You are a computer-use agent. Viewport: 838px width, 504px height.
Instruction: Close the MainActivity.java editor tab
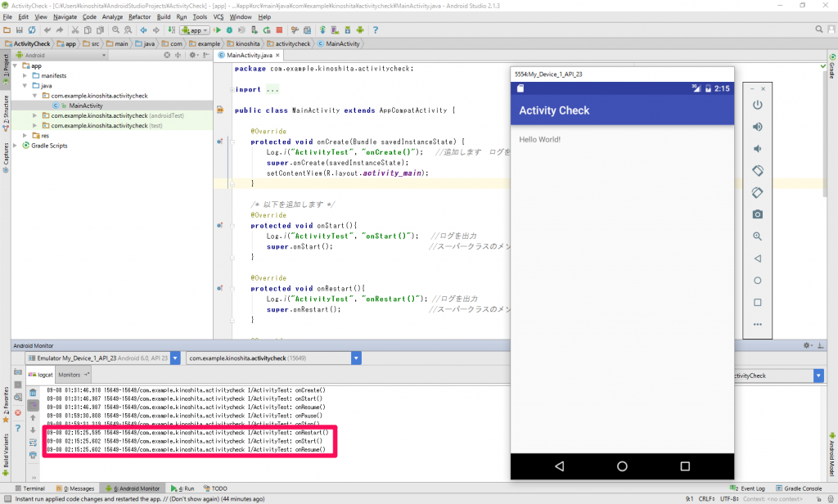[278, 55]
